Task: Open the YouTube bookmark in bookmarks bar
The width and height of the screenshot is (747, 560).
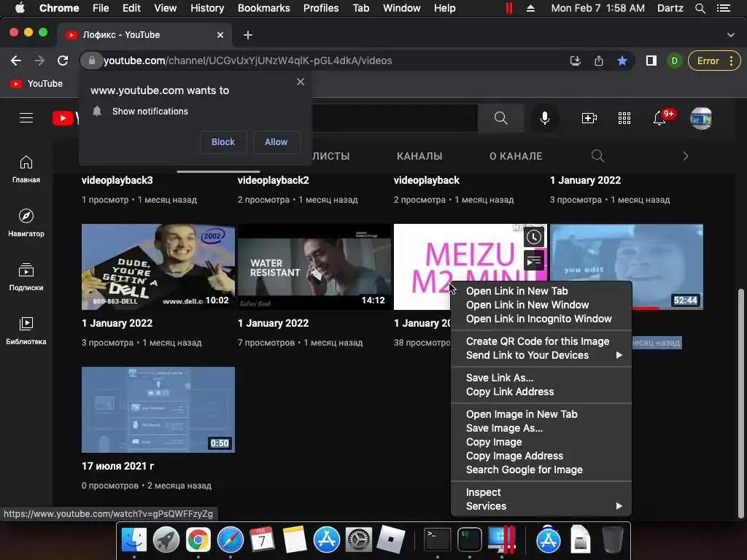Action: point(36,83)
